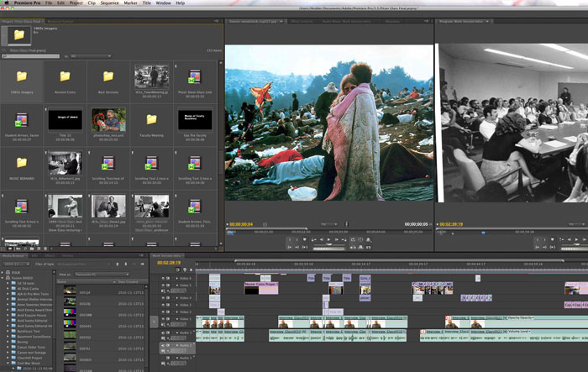Toggle the Video 1 track eye icon
This screenshot has height=372, width=588.
[x=163, y=319]
